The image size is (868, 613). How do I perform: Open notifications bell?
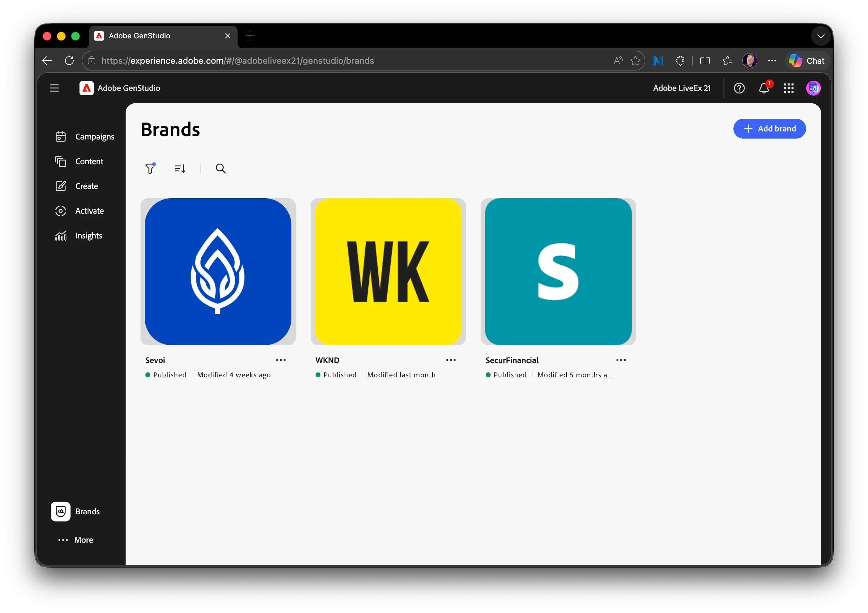click(764, 88)
